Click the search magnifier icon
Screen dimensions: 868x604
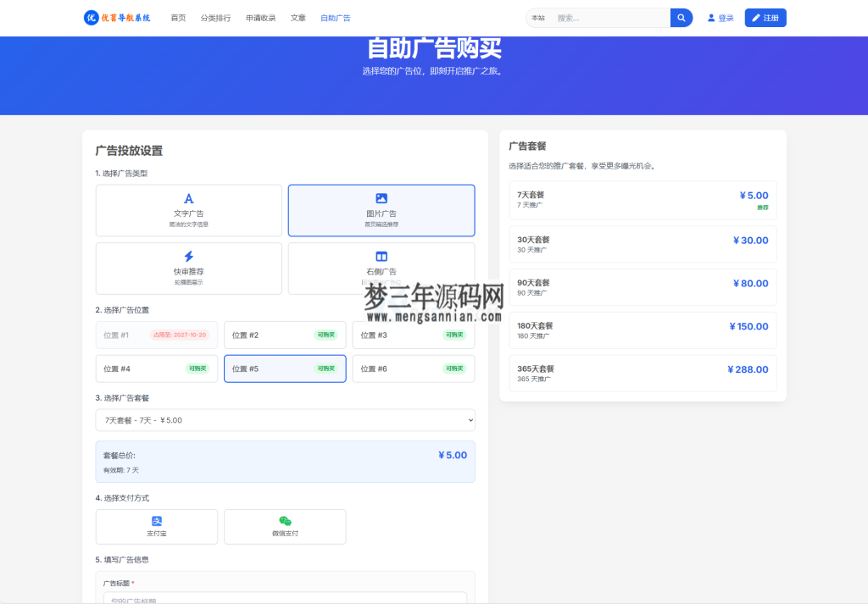[681, 17]
